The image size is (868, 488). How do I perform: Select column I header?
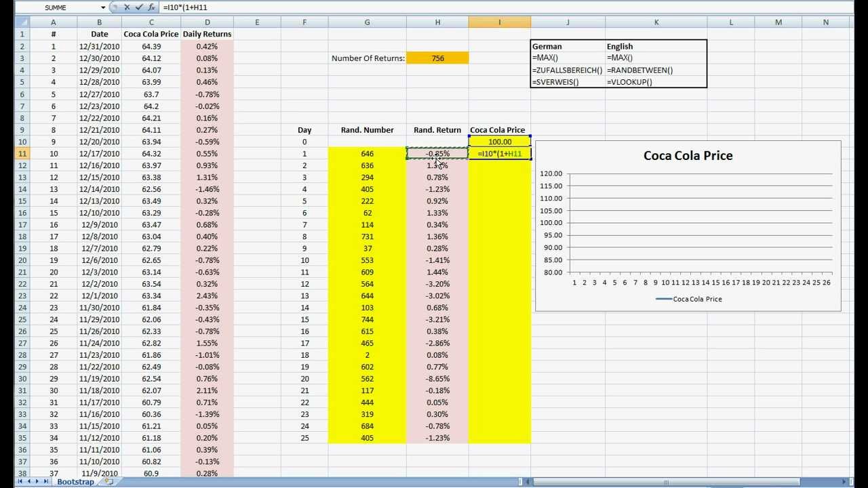500,22
